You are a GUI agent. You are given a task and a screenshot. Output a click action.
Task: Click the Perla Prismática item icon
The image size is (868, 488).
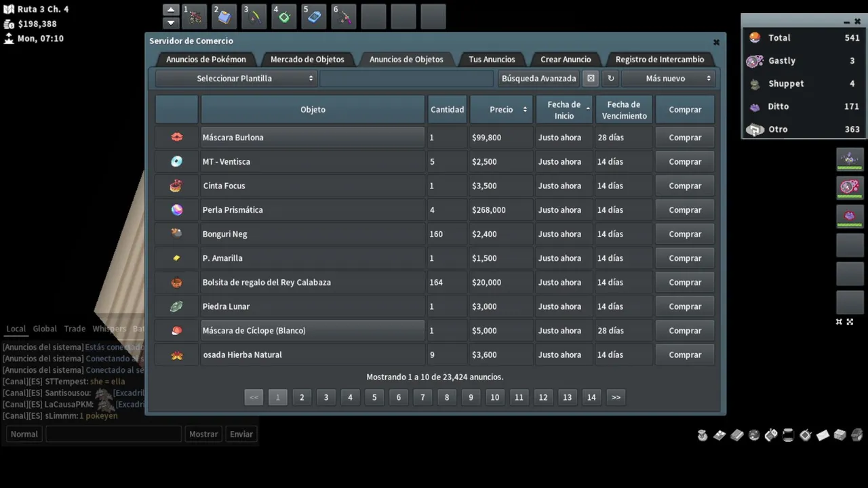coord(177,209)
